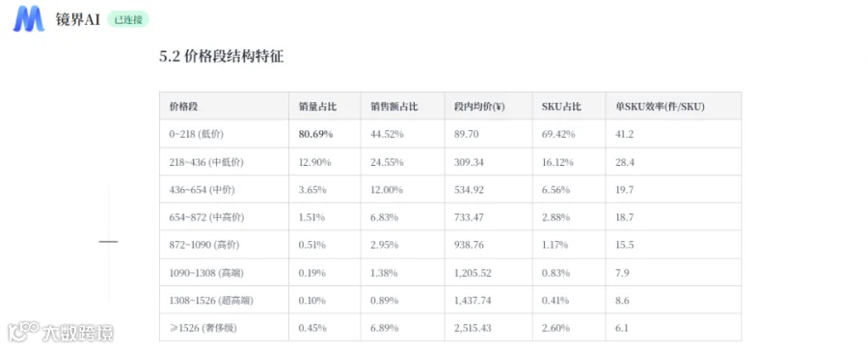Select the 0~218 (低价) row label
This screenshot has width=868, height=349.
point(197,134)
